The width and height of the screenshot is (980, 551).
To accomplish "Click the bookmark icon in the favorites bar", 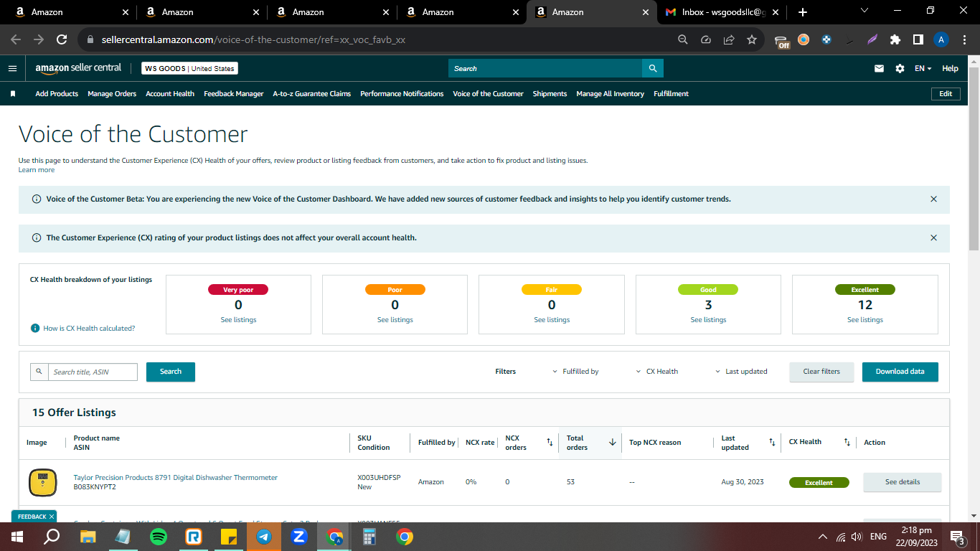I will coord(13,94).
